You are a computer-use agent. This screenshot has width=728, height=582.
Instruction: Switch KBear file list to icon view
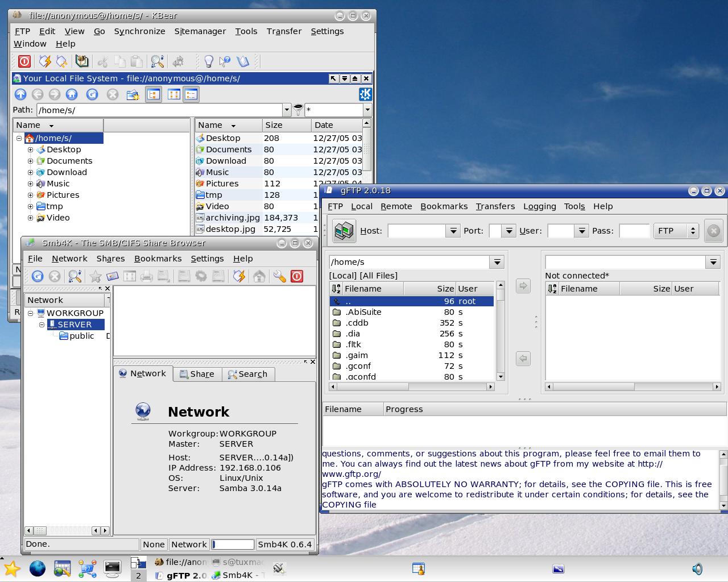click(x=174, y=94)
